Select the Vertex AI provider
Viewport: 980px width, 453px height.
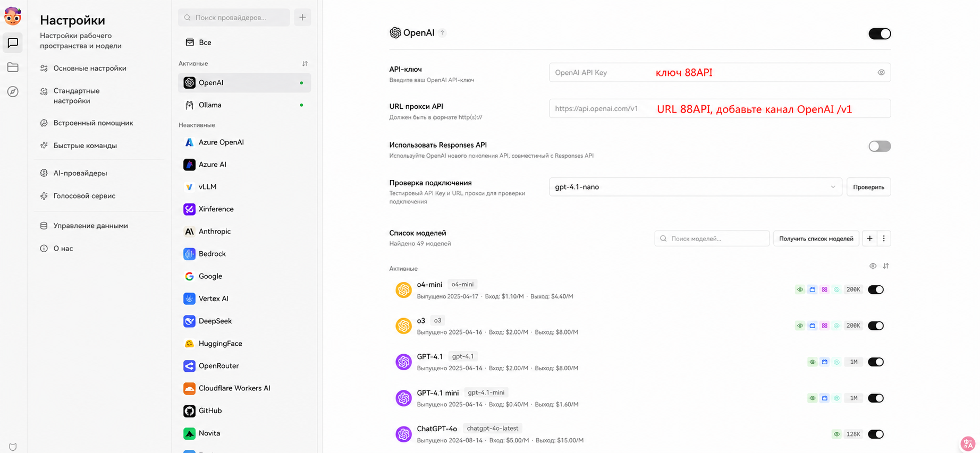pyautogui.click(x=244, y=298)
